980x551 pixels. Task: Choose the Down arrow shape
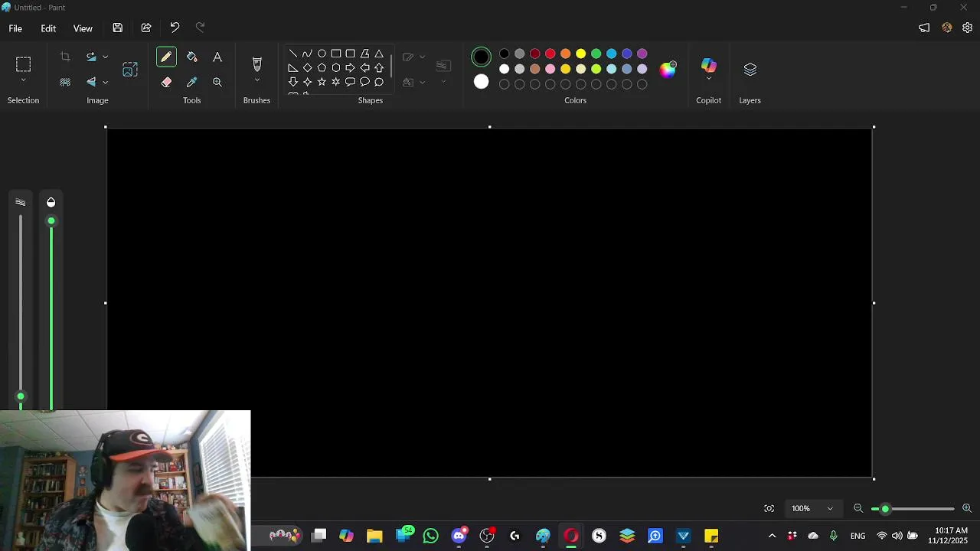point(293,82)
